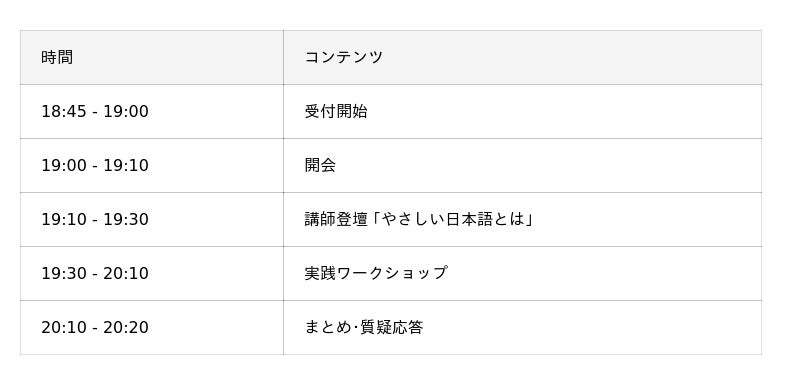This screenshot has width=800, height=385.
Task: Click the 開会 text
Action: click(x=320, y=165)
